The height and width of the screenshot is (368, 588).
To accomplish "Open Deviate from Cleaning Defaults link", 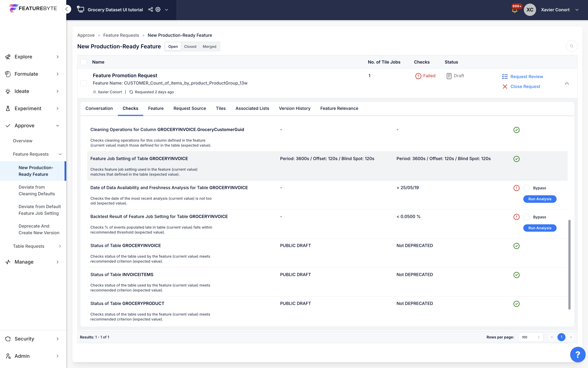I will [37, 190].
